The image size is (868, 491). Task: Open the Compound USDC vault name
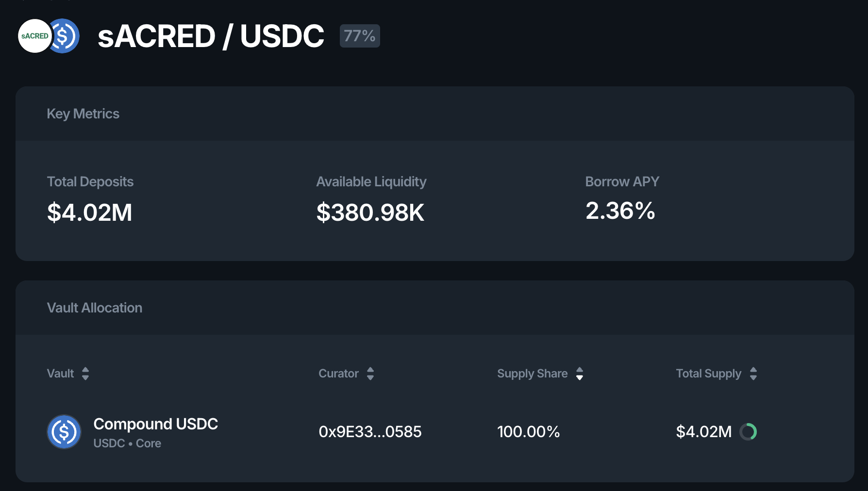click(x=155, y=424)
